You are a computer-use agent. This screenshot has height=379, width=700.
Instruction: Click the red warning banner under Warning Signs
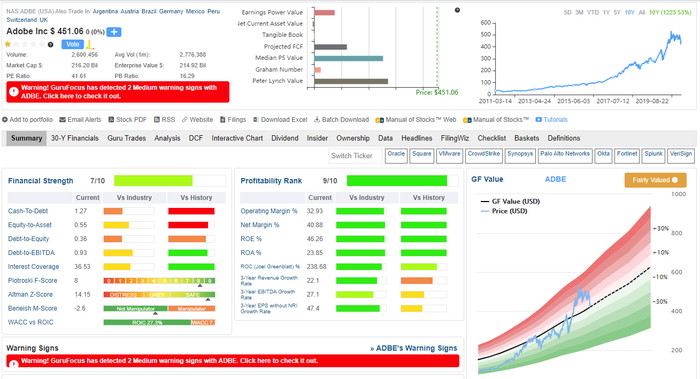(x=233, y=361)
